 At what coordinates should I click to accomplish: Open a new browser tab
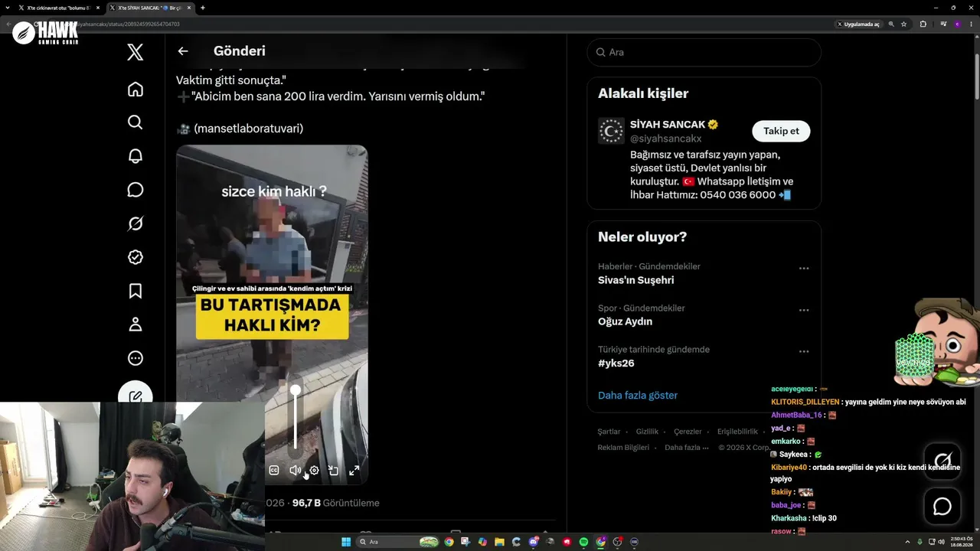pos(203,8)
